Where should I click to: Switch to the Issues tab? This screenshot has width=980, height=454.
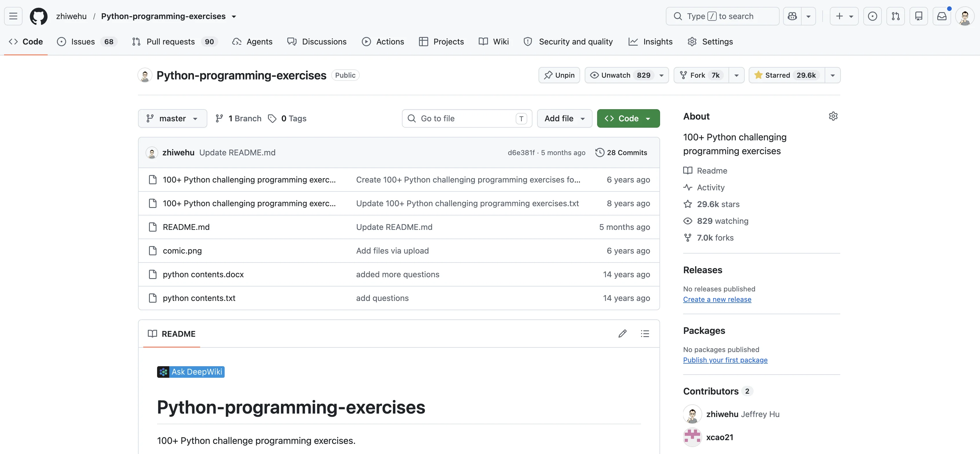point(87,42)
